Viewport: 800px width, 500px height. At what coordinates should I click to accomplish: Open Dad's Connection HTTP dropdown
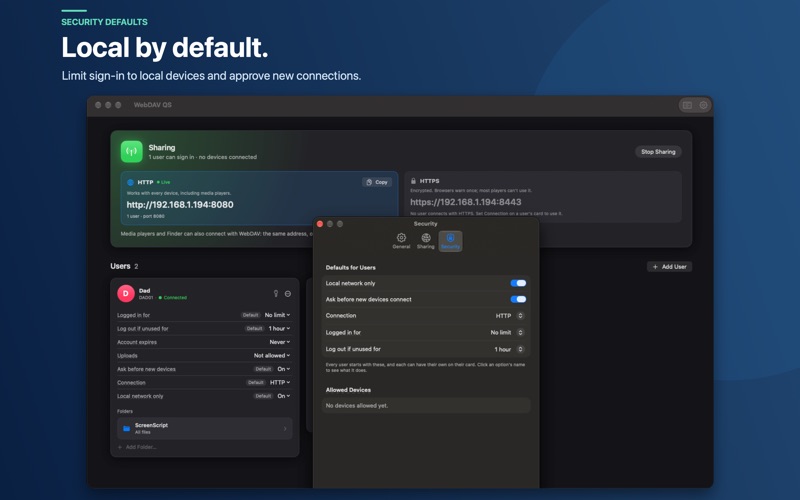pos(280,383)
